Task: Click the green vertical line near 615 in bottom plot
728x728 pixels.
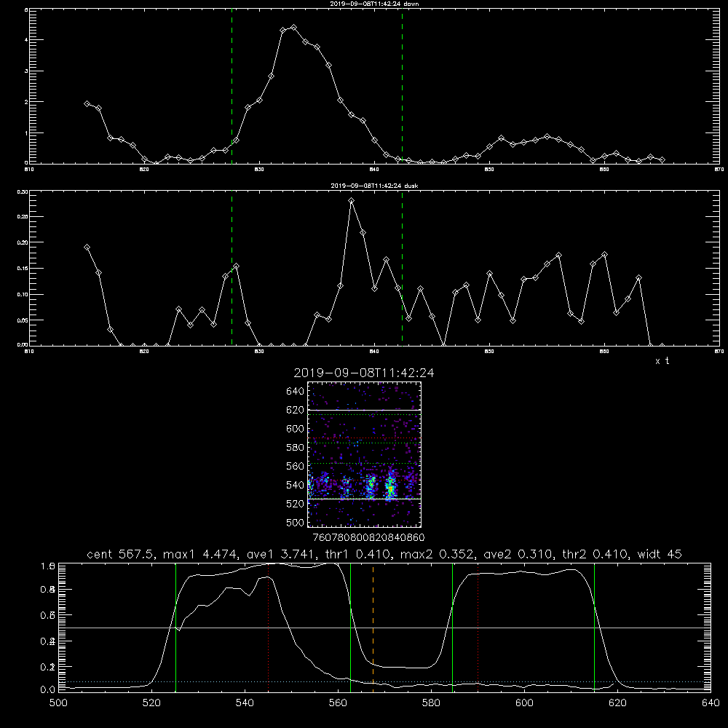Action: (594, 627)
